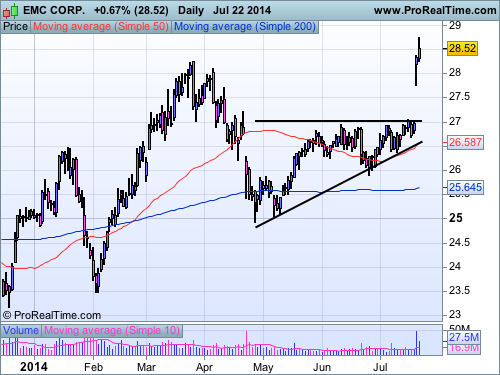Click the 29 price axis label

pyautogui.click(x=455, y=25)
